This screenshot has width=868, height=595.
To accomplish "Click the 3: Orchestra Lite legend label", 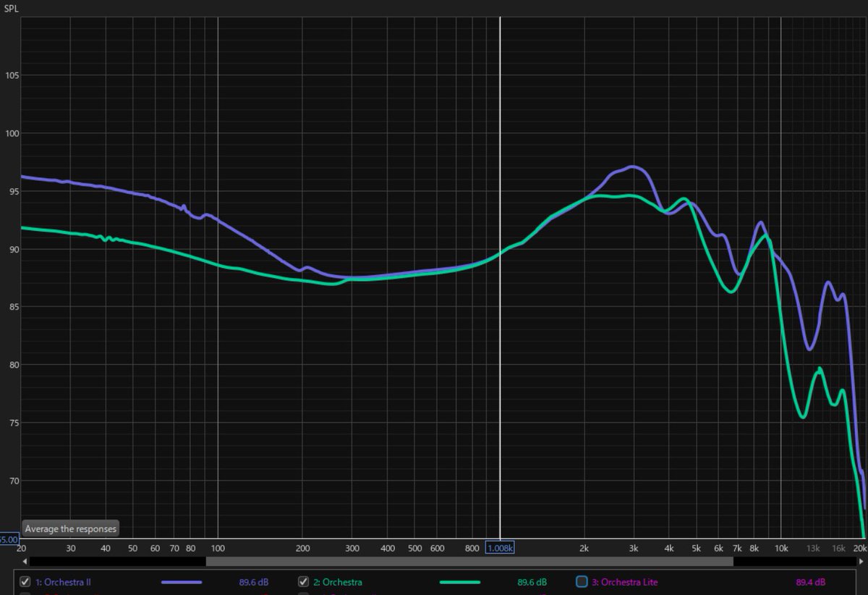I will (624, 582).
